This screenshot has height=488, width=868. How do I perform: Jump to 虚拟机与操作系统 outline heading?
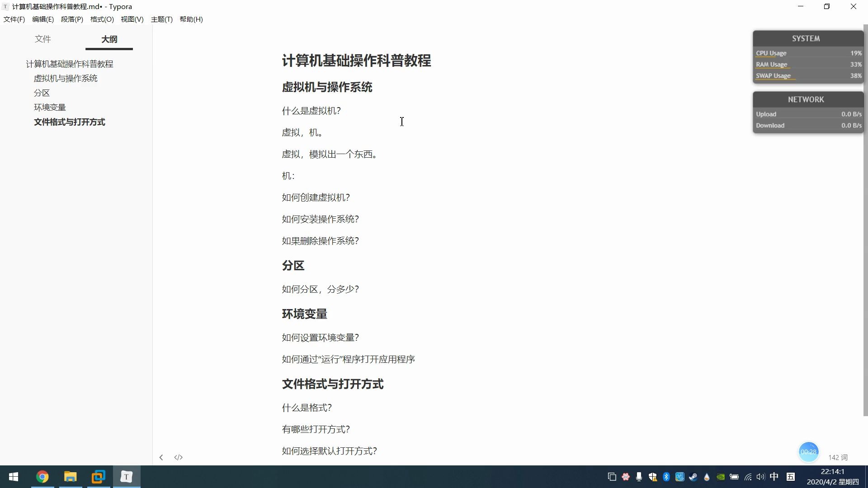coord(66,78)
